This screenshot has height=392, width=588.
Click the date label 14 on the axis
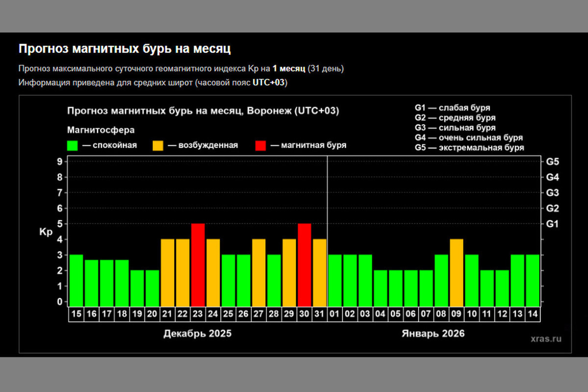click(x=532, y=315)
